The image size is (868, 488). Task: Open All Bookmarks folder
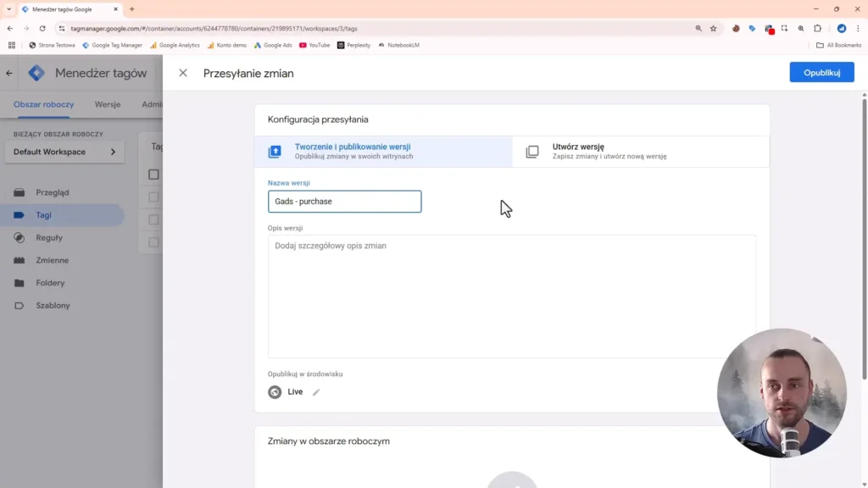click(838, 46)
